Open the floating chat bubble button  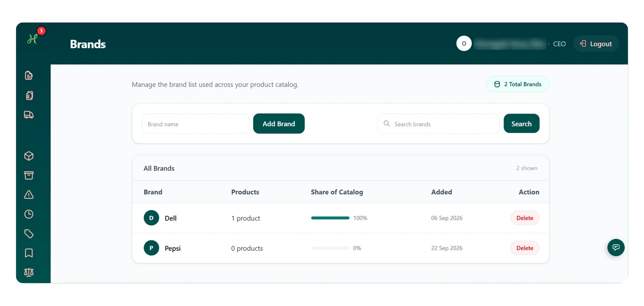(616, 247)
